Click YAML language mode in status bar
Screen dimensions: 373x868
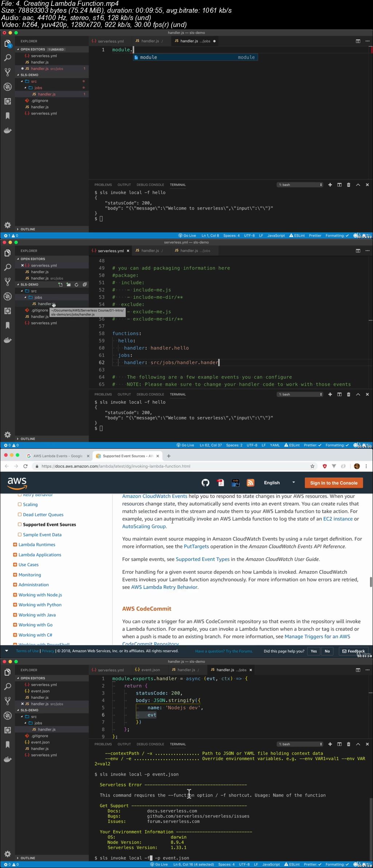[275, 445]
